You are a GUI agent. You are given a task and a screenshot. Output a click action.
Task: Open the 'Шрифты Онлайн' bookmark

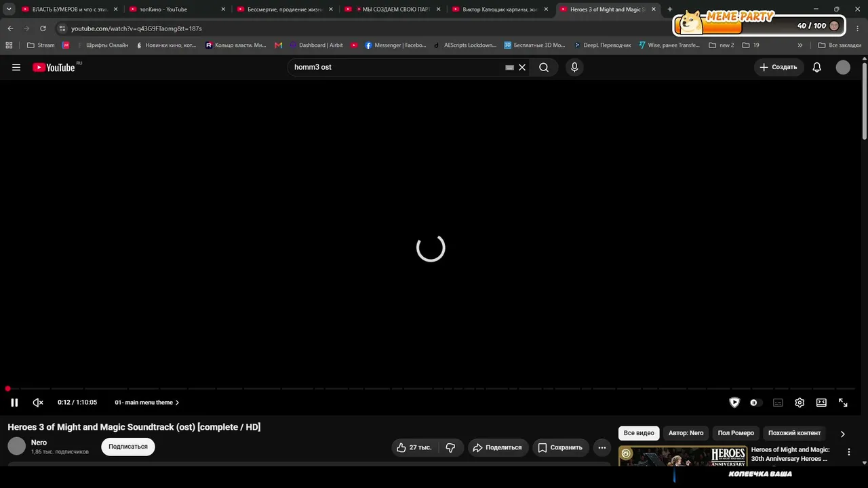click(x=102, y=45)
